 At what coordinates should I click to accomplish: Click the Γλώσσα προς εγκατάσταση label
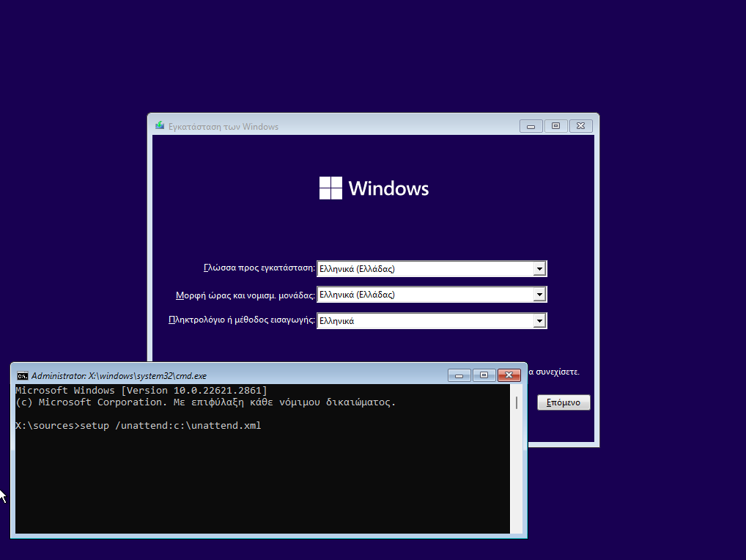pyautogui.click(x=259, y=268)
